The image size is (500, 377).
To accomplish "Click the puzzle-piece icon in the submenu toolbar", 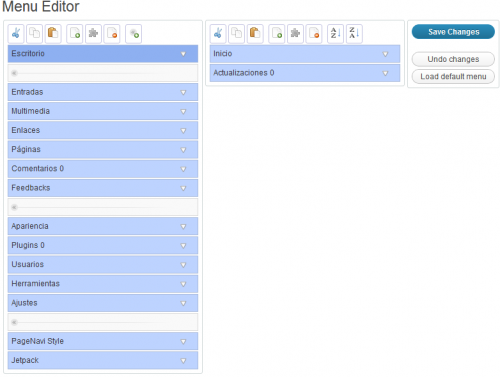I will tap(295, 34).
